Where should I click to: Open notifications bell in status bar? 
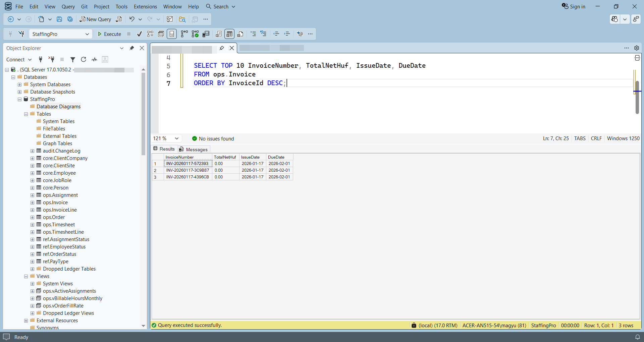point(637,337)
